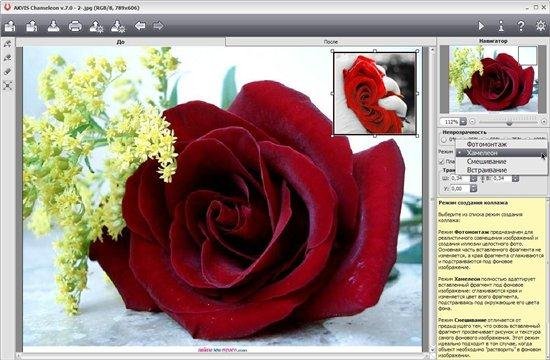This screenshot has width=550, height=360.
Task: Click the bottom-right handle of the fragment frame
Action: coord(417,135)
